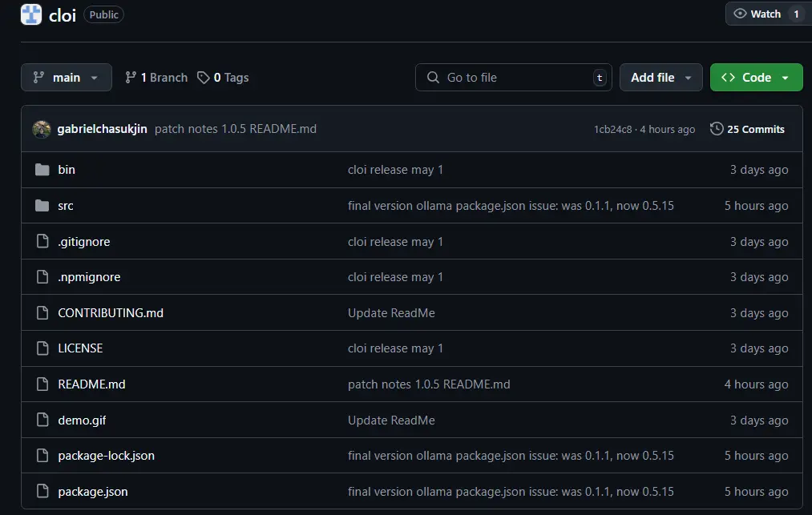
Task: Click the file icon beside LICENSE
Action: [x=42, y=348]
